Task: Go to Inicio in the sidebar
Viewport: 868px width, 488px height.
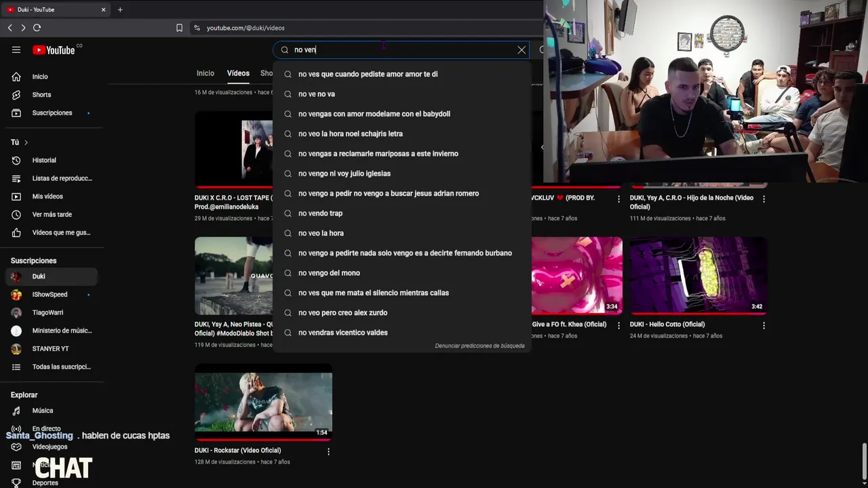Action: pos(52,77)
